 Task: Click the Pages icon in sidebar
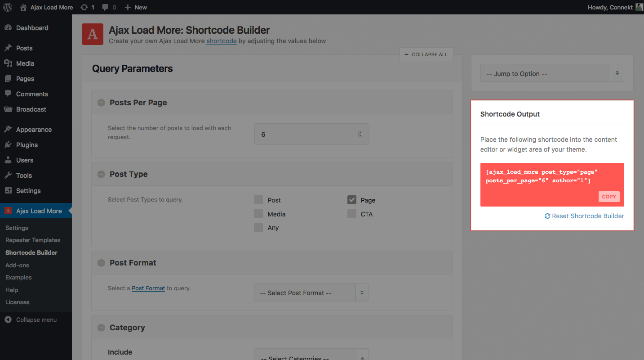click(x=8, y=79)
